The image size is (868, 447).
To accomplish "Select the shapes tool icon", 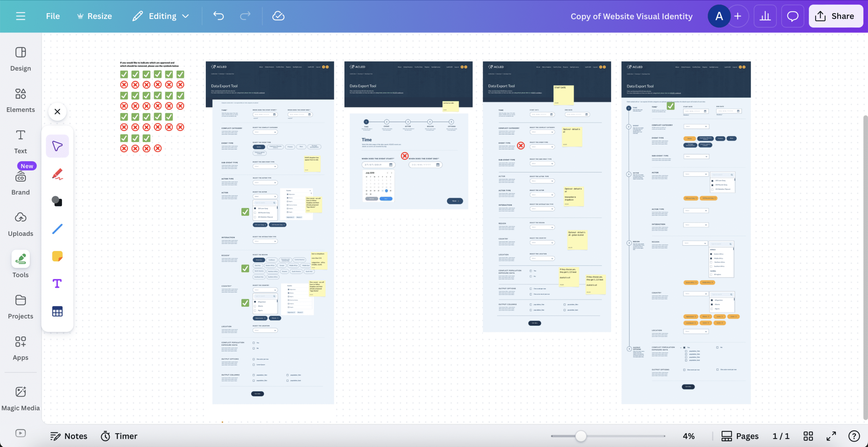I will pos(57,201).
